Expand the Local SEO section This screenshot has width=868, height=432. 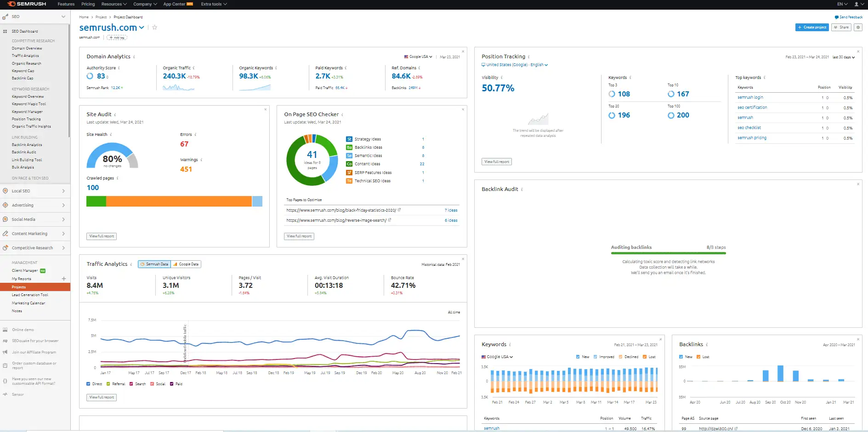pos(63,191)
